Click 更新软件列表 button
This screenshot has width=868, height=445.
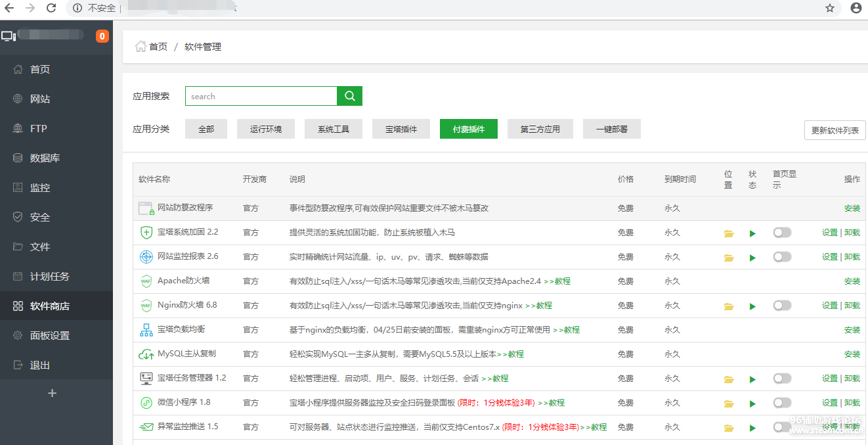coord(835,130)
